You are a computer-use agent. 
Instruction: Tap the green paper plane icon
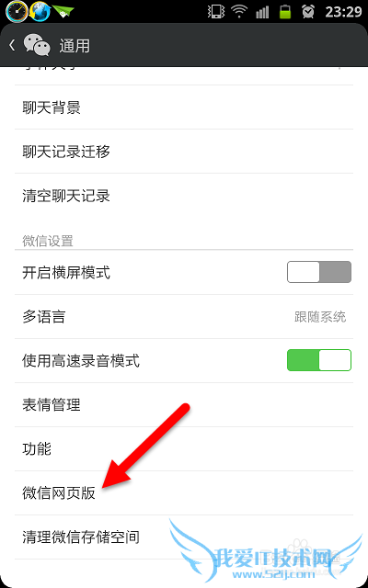pos(63,11)
